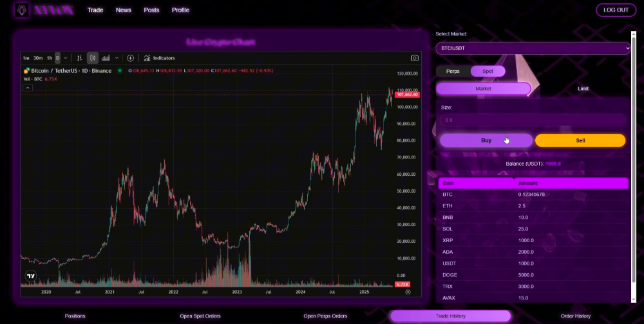Switch to the Trade History tab
Screen dimensions: 644x324
[x=450, y=316]
